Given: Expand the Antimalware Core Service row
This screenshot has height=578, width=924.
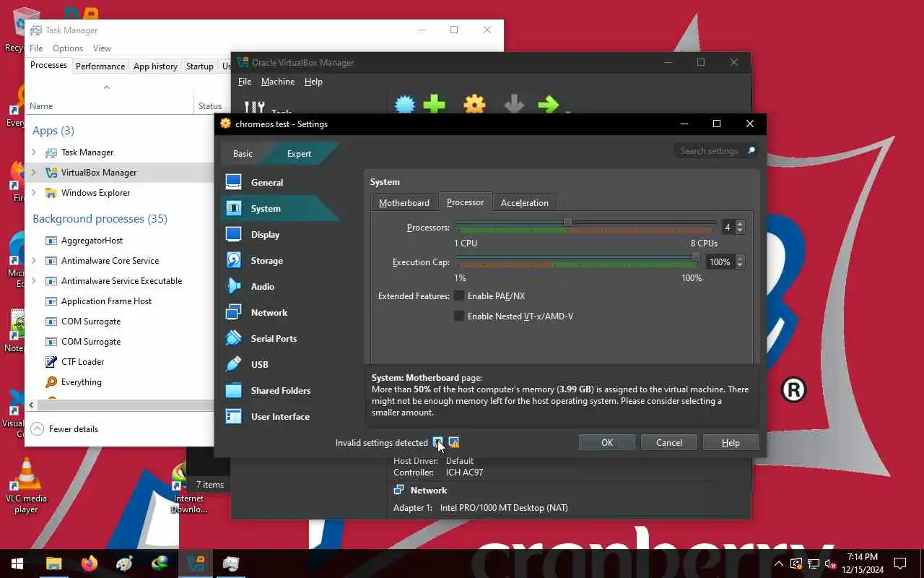Looking at the screenshot, I should [33, 260].
